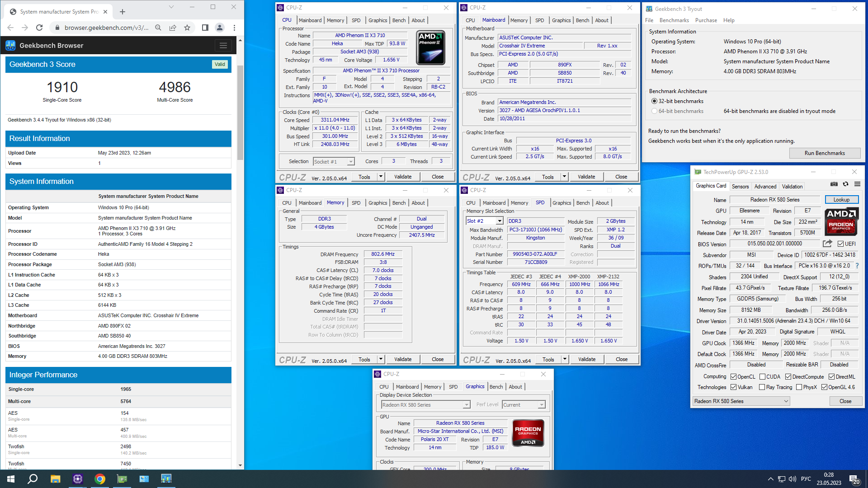Open About tab in CPU-Z Graphics window
Screen dimensions: 868x488
(515, 387)
